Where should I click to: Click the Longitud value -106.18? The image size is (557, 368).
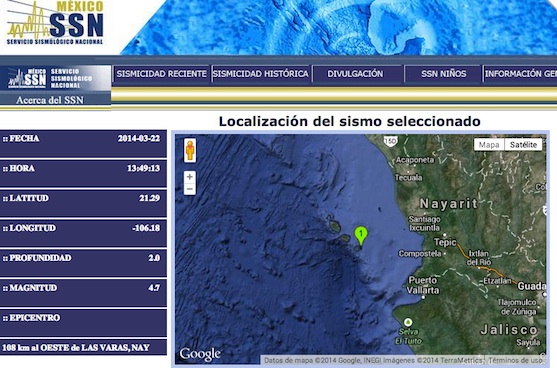146,228
